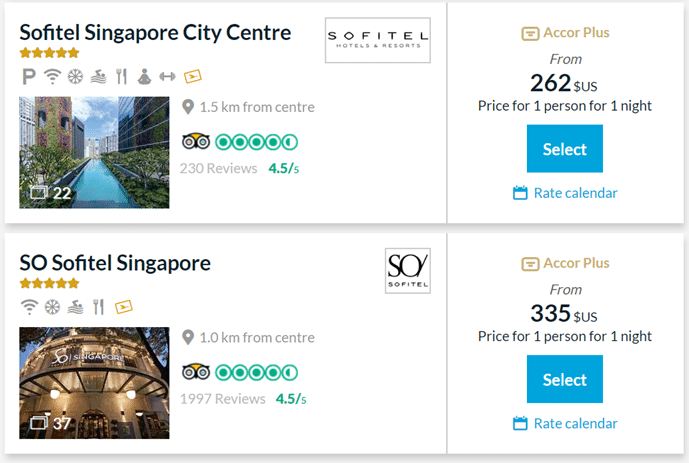View SO Sofitel Singapore entrance photo gallery
The image size is (689, 463).
[94, 383]
